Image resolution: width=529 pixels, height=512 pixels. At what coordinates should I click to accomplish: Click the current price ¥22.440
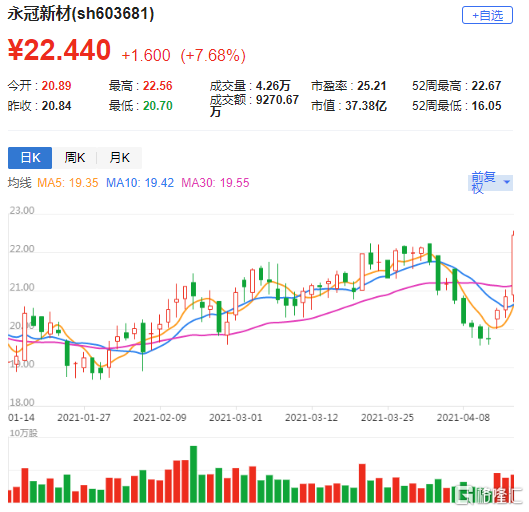point(59,50)
